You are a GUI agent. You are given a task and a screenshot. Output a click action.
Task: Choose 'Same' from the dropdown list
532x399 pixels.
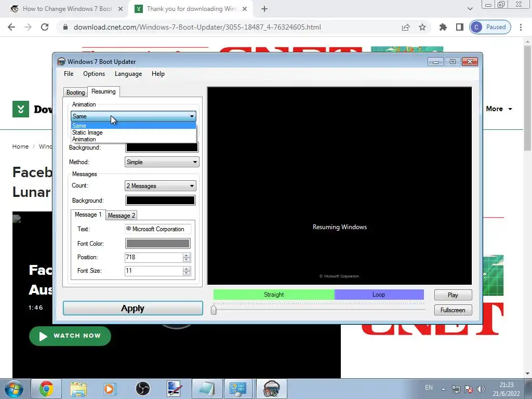(134, 126)
